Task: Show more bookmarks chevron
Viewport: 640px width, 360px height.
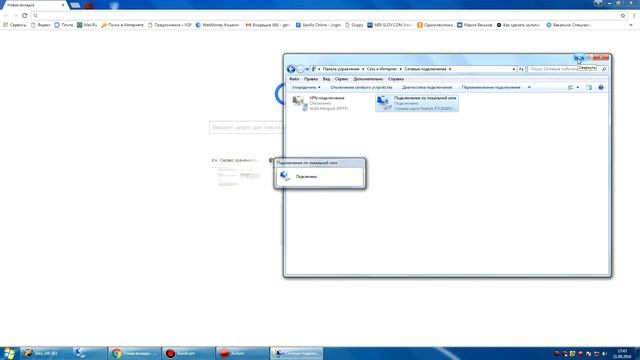Action: pyautogui.click(x=631, y=25)
